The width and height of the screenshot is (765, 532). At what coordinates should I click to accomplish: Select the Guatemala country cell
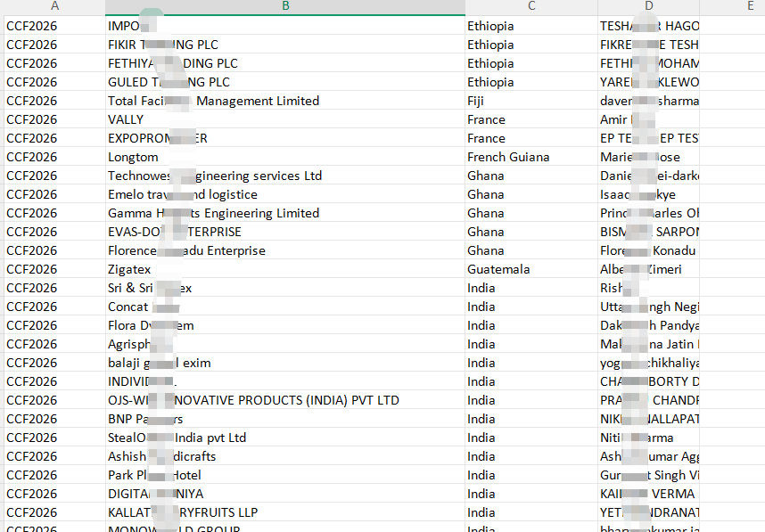(531, 269)
